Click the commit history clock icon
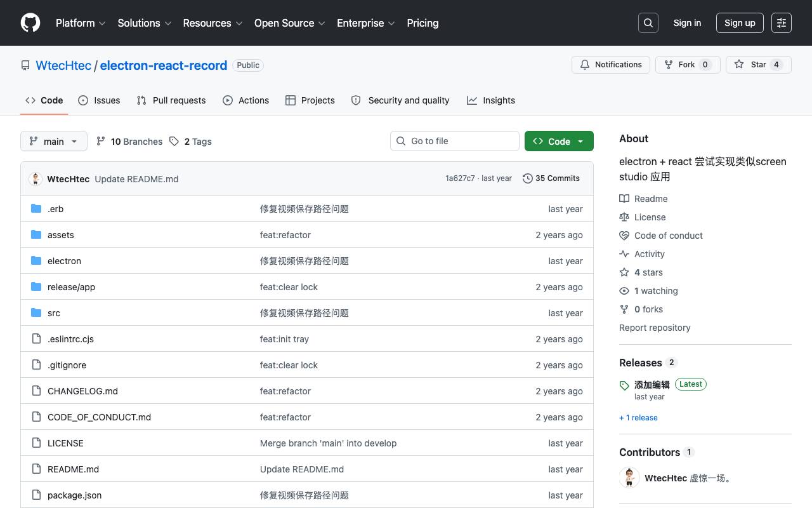This screenshot has width=812, height=508. (x=527, y=178)
